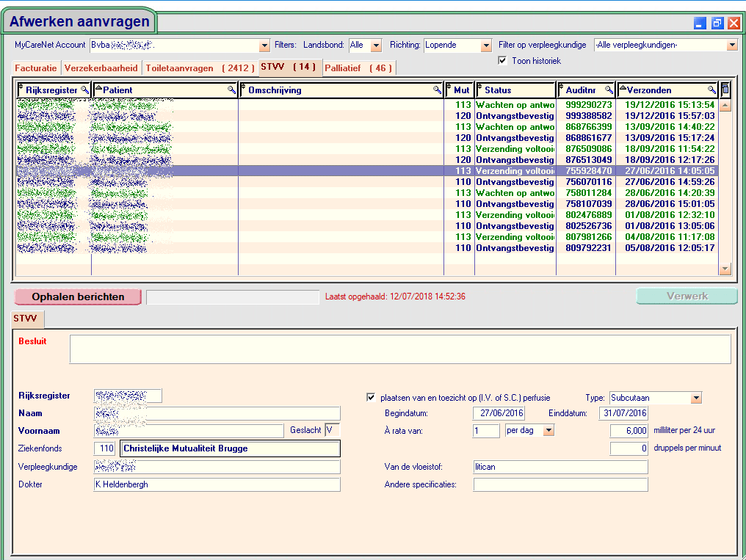Viewport: 746px width, 560px height.
Task: Toggle the plaatsen van en toezicht perfusie checkbox
Action: click(371, 397)
